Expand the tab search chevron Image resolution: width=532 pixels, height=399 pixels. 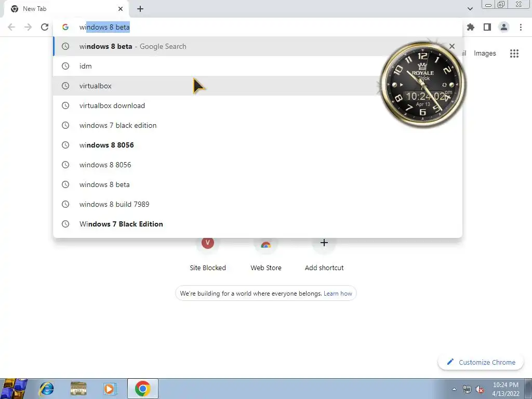click(x=470, y=9)
